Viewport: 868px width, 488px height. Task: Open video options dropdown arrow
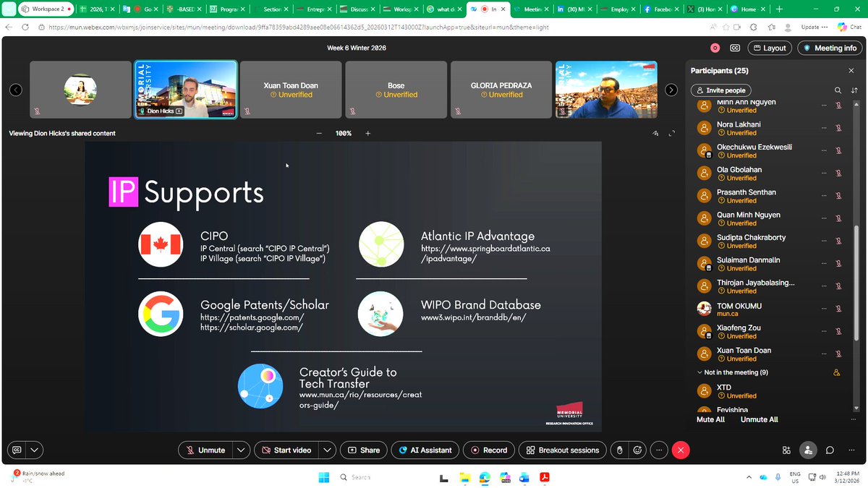pyautogui.click(x=328, y=450)
